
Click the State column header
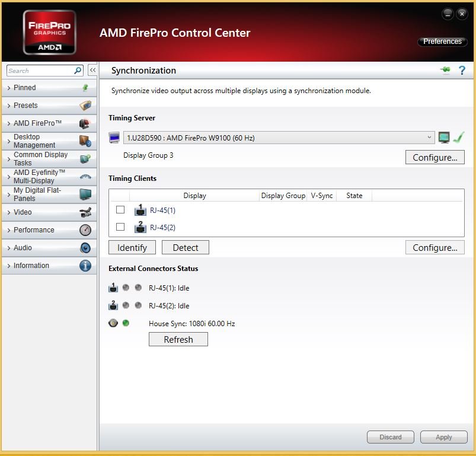coord(354,196)
